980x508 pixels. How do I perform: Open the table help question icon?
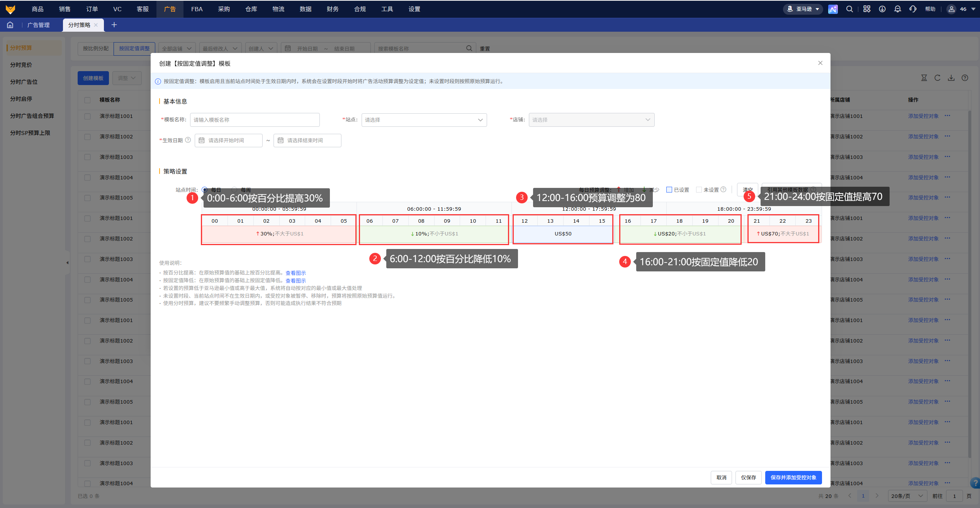click(965, 78)
